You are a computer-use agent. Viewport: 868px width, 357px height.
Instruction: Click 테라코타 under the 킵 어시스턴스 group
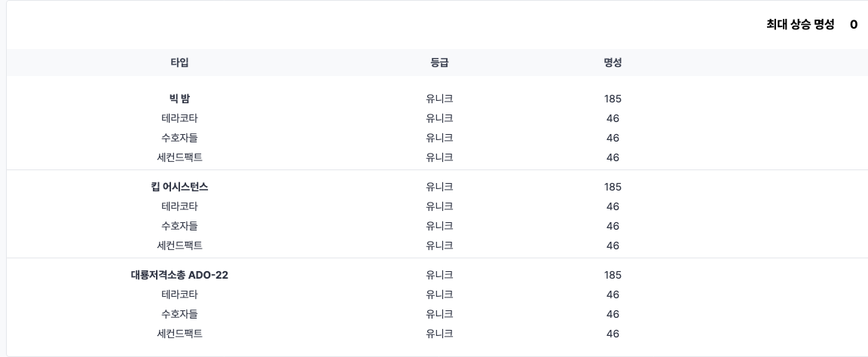click(x=179, y=206)
